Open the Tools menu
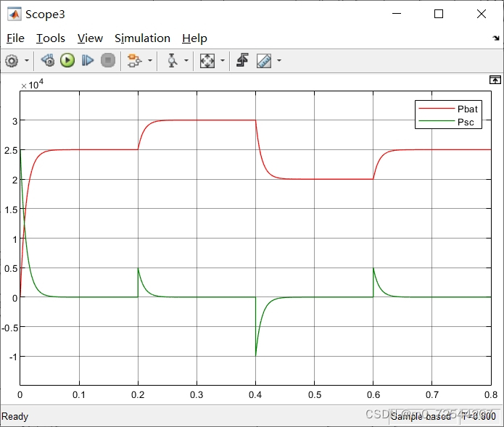This screenshot has width=504, height=427. tap(51, 38)
